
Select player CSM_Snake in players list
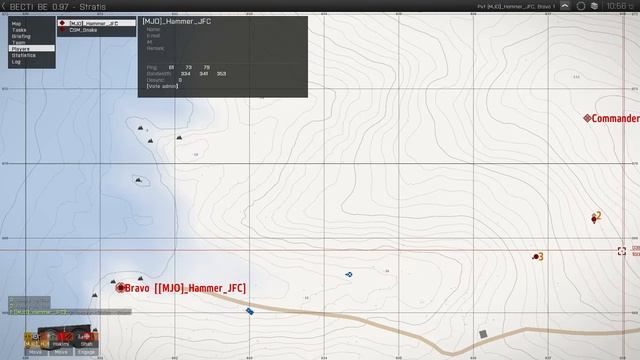click(x=96, y=30)
